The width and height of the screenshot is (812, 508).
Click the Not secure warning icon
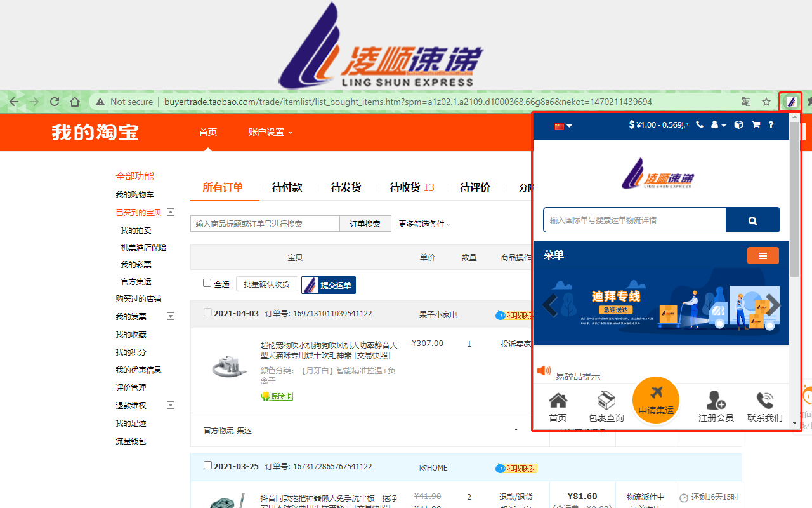[x=100, y=102]
